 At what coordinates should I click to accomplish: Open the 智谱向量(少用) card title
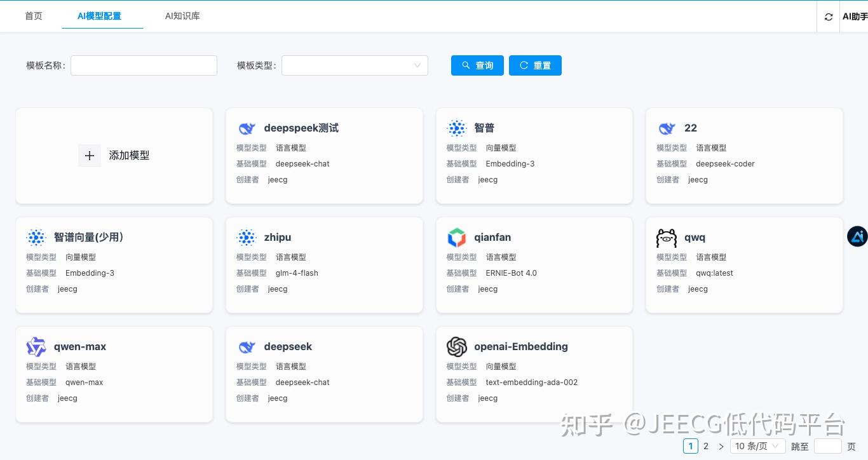(88, 238)
